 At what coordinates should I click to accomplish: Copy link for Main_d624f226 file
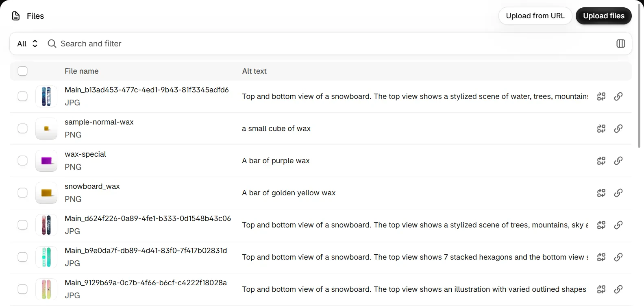(x=618, y=225)
